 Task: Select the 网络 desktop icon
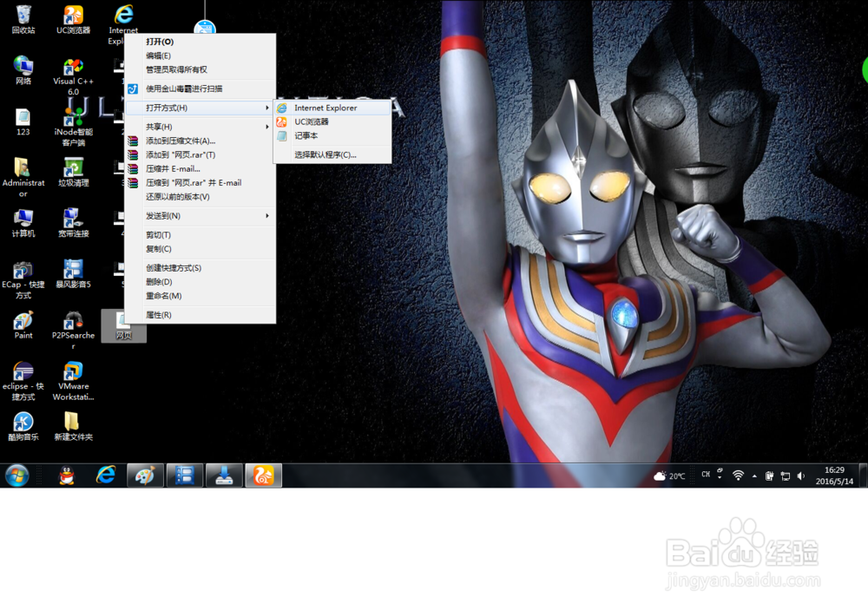[x=23, y=70]
